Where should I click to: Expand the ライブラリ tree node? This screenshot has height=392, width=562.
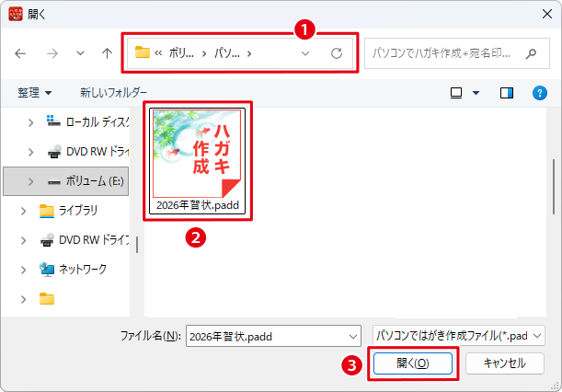click(24, 211)
